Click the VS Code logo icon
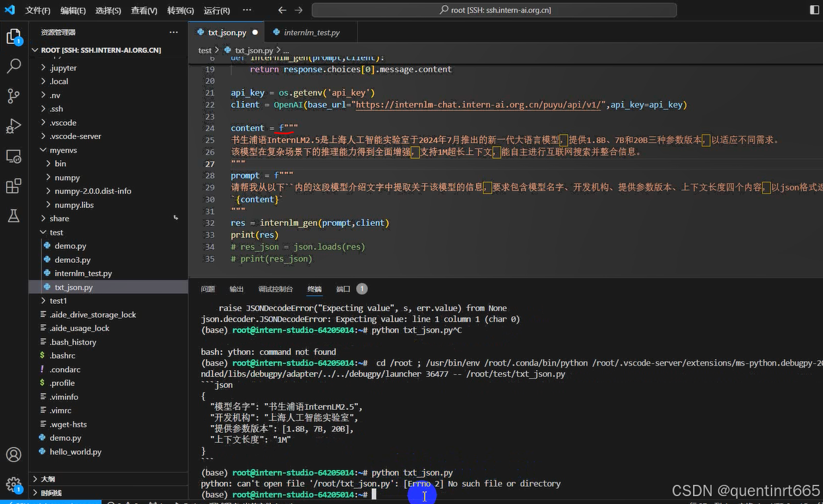Viewport: 823px width, 504px height. [9, 10]
